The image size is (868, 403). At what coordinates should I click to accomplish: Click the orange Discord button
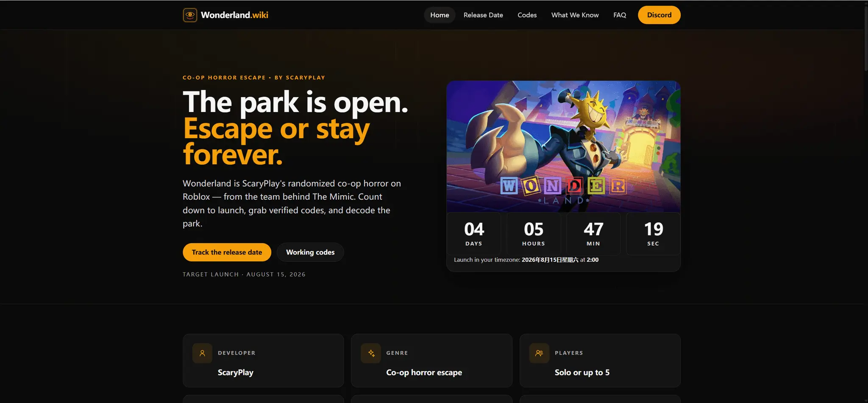(x=659, y=15)
